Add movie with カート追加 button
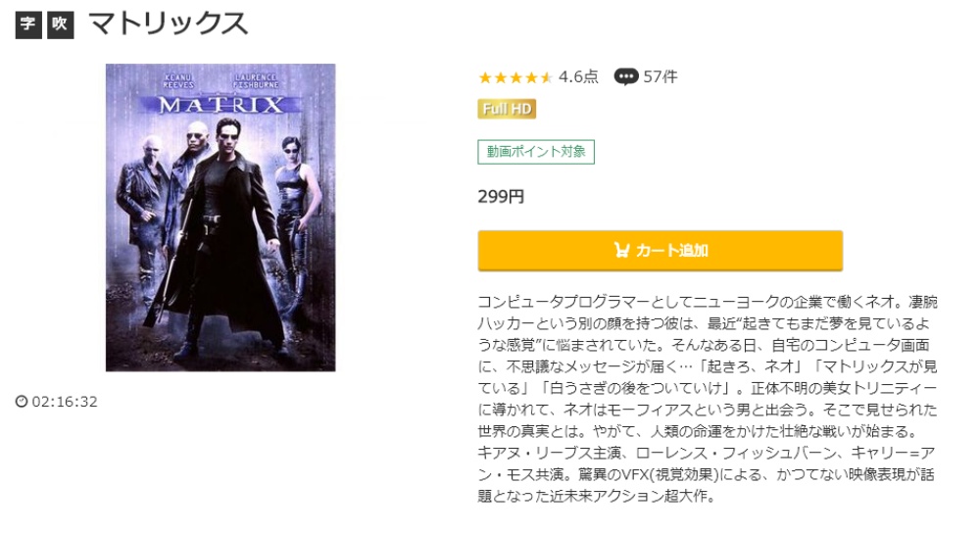Screen dimensions: 980x533 (660, 250)
